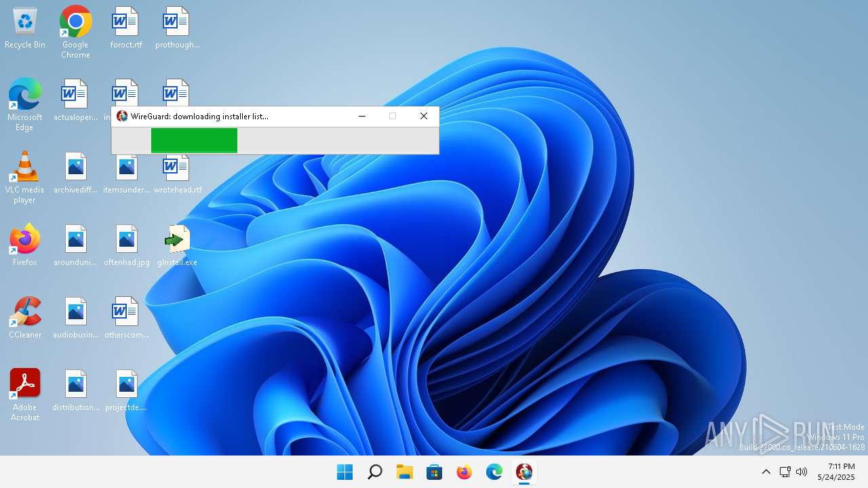Open Microsoft Store from the taskbar
The height and width of the screenshot is (488, 868).
point(435,472)
